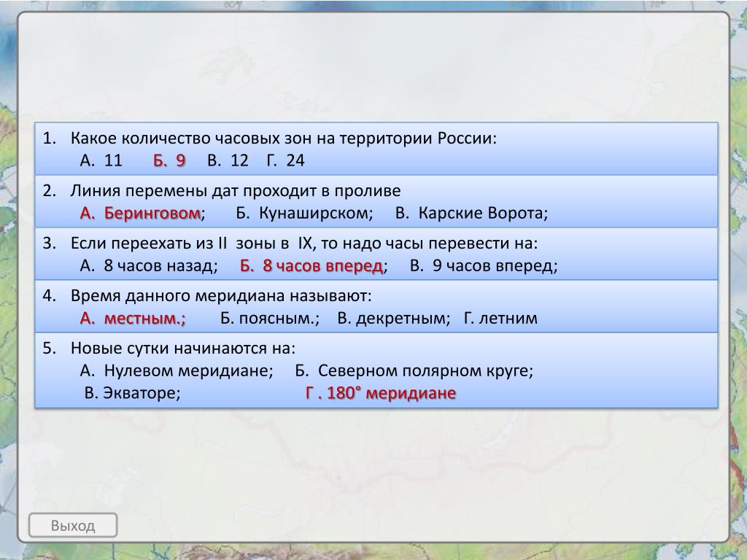Viewport: 747px width, 560px height.
Task: Pick answer Б. Северном полярном круге
Action: coord(414,370)
